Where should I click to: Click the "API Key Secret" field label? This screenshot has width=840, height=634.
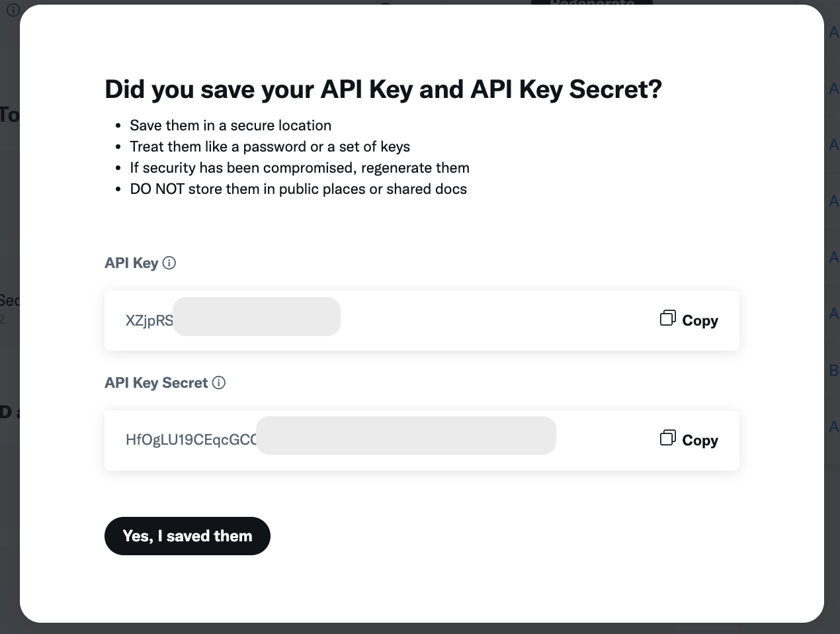(x=156, y=383)
